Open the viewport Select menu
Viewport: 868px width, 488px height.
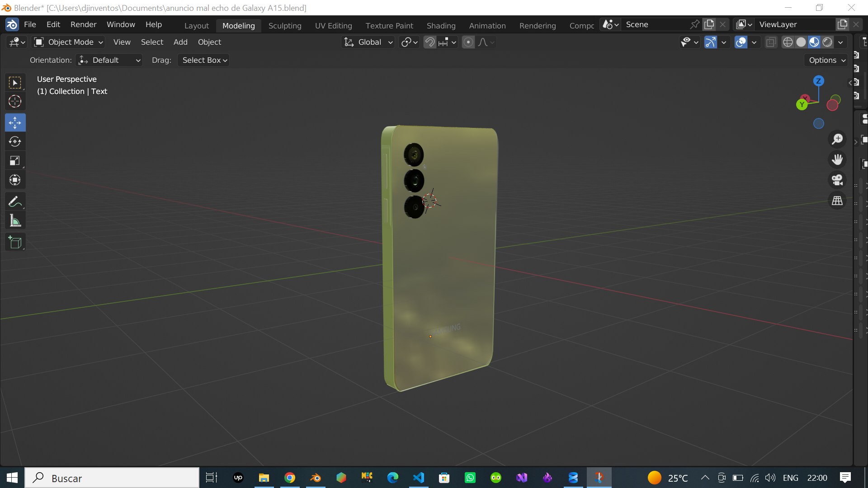[152, 42]
